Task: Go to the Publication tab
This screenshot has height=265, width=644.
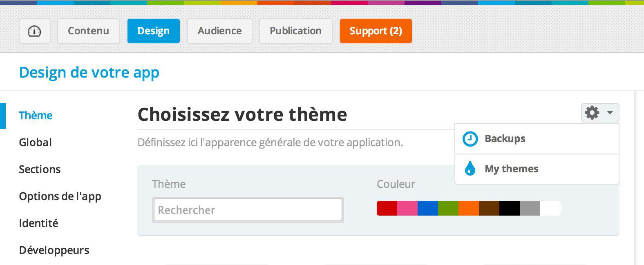Action: (295, 31)
